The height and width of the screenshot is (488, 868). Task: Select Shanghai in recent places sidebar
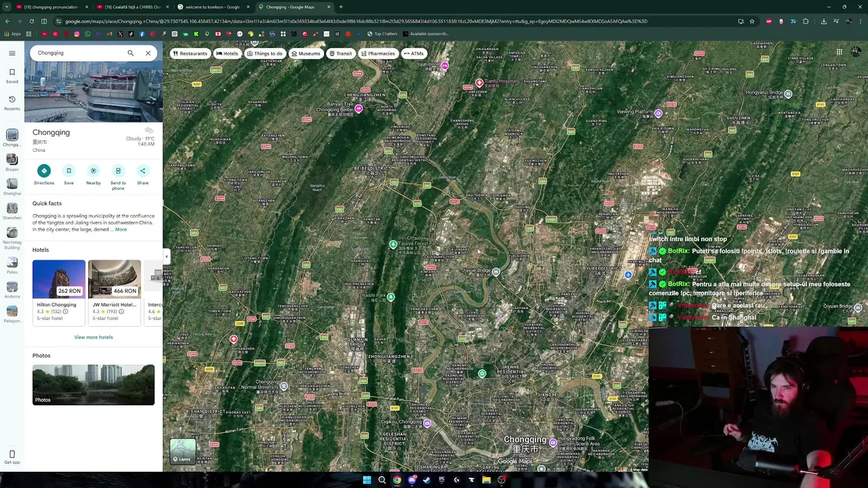click(x=12, y=186)
